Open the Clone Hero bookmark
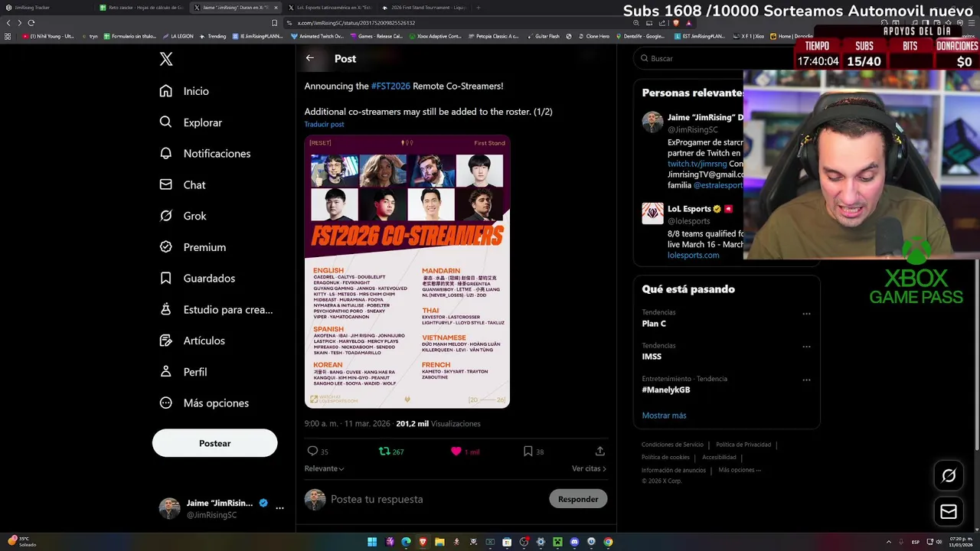This screenshot has width=980, height=551. click(593, 36)
